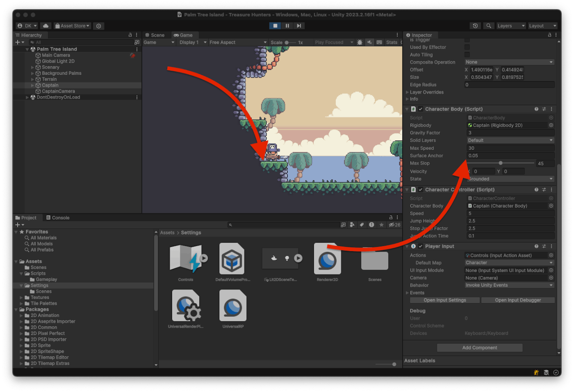The height and width of the screenshot is (392, 574).
Task: Click the Step frame forward button
Action: (299, 26)
